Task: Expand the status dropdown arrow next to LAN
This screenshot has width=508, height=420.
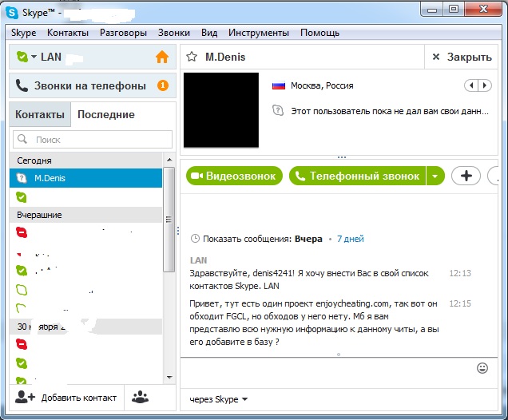Action: coord(34,57)
